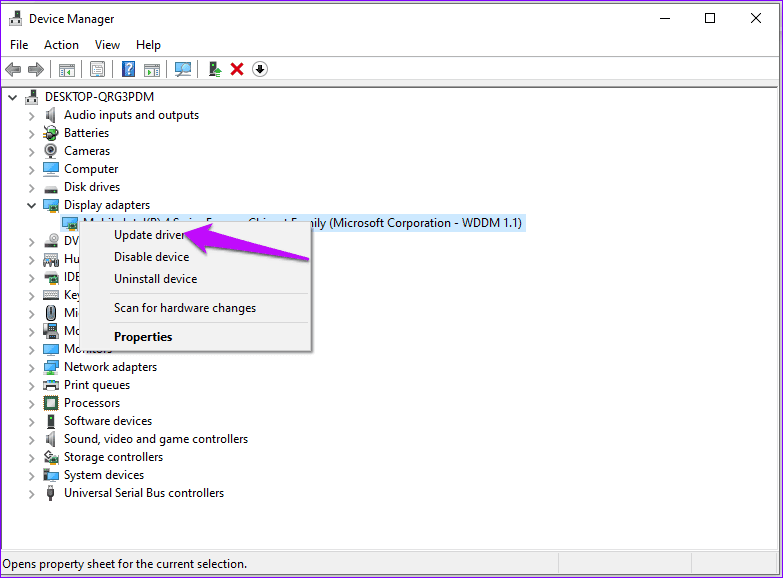The width and height of the screenshot is (783, 578).
Task: Open the View menu
Action: coord(107,45)
